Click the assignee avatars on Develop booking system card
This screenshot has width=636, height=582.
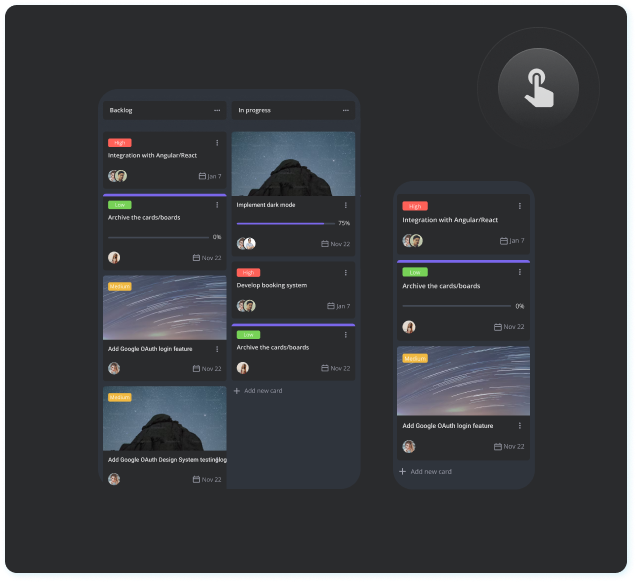pos(246,305)
